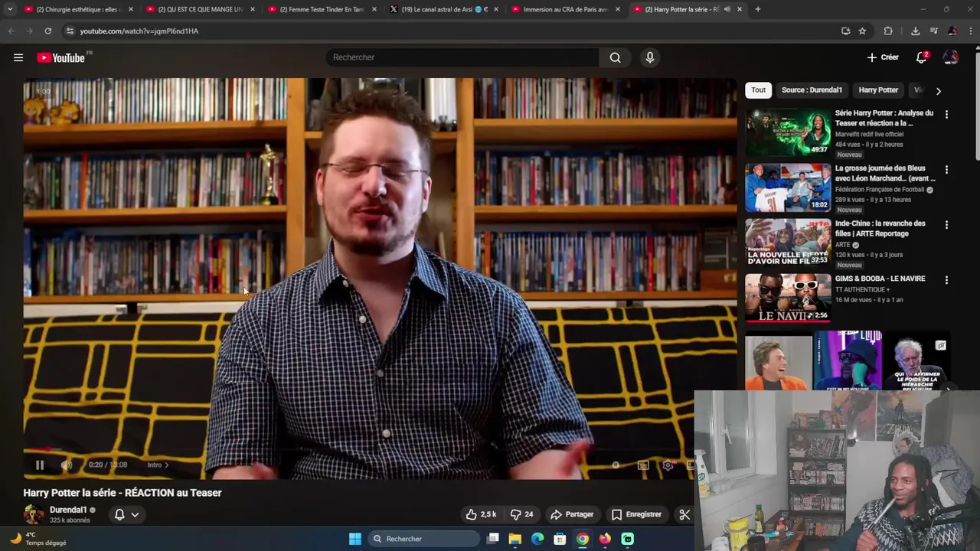Open the tab search dropdown arrow
The height and width of the screenshot is (551, 980).
click(x=10, y=9)
